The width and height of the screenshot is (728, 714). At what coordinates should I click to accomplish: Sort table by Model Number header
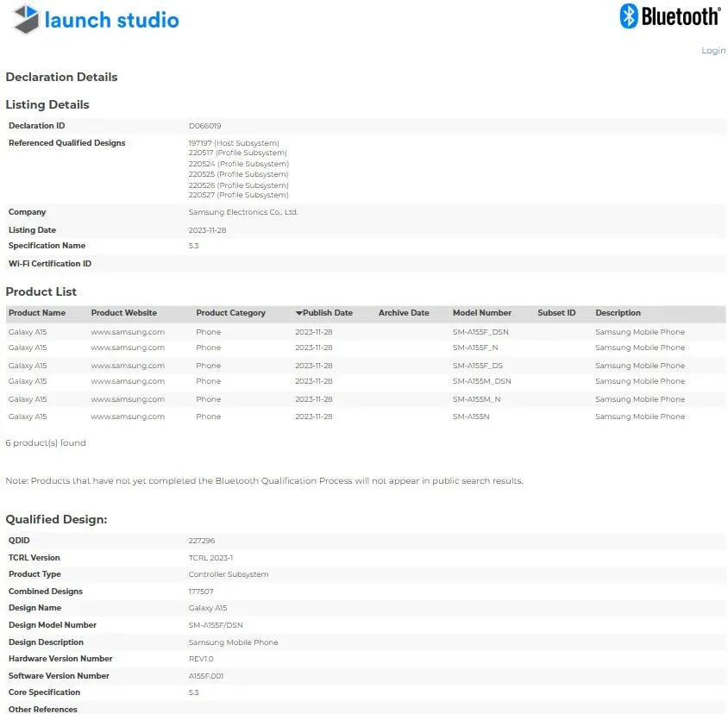(x=481, y=313)
